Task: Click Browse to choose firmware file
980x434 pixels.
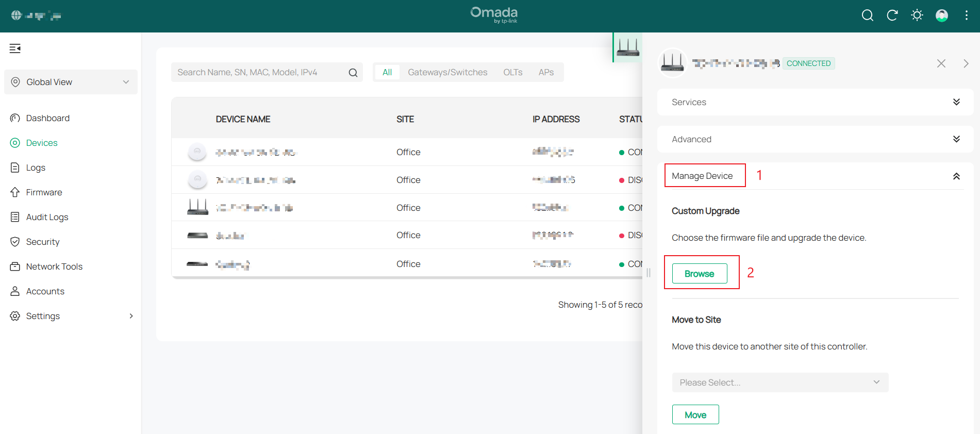Action: 700,274
